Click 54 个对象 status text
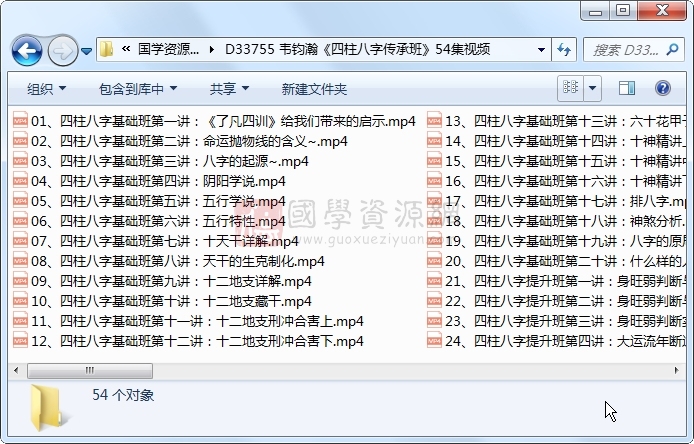The image size is (694, 444). (x=123, y=395)
